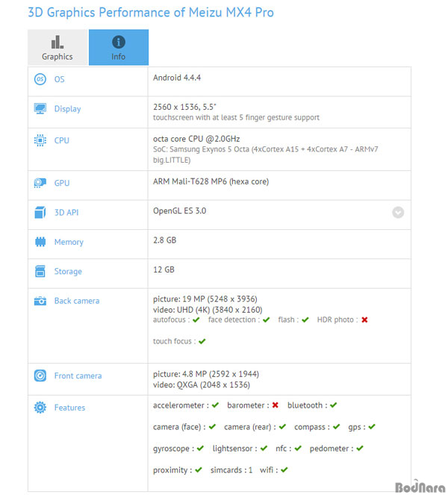Select the 'OpenGL ES 3.0' value
The width and height of the screenshot is (448, 495).
click(x=180, y=211)
